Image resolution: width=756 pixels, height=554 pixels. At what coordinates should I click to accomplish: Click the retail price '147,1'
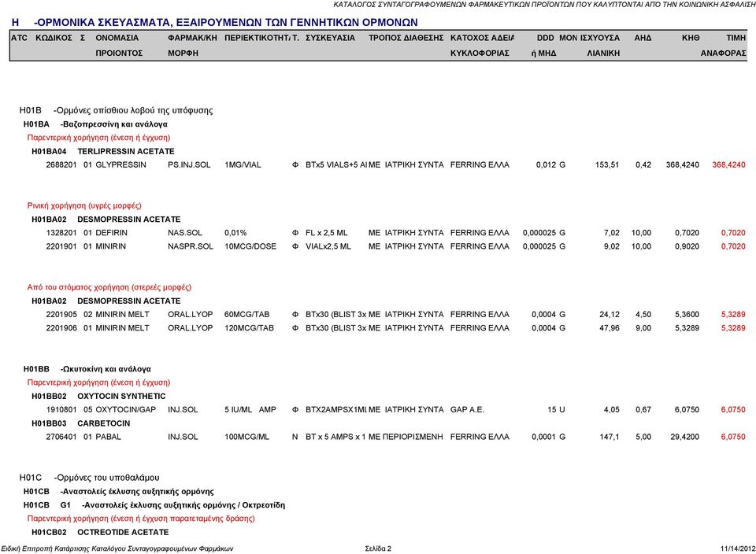[x=610, y=437]
